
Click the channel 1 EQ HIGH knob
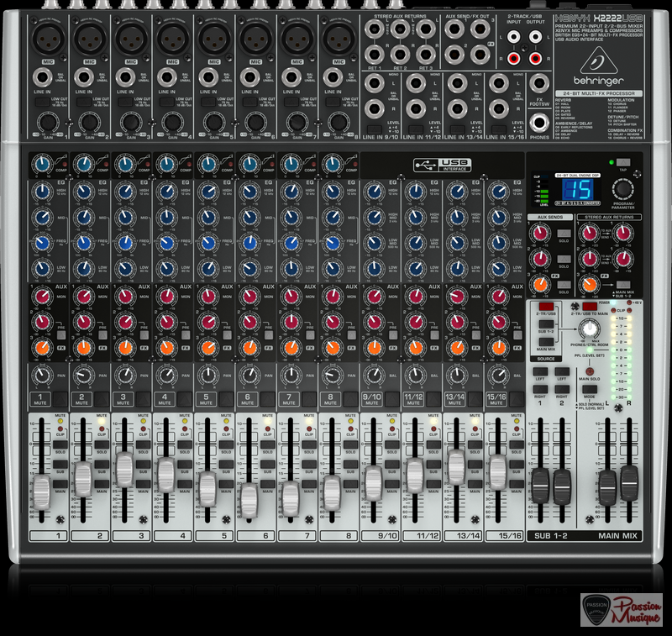coord(42,192)
